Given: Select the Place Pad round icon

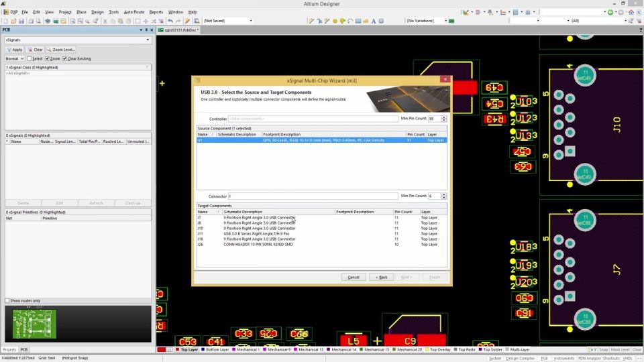Looking at the screenshot, I should 335,21.
